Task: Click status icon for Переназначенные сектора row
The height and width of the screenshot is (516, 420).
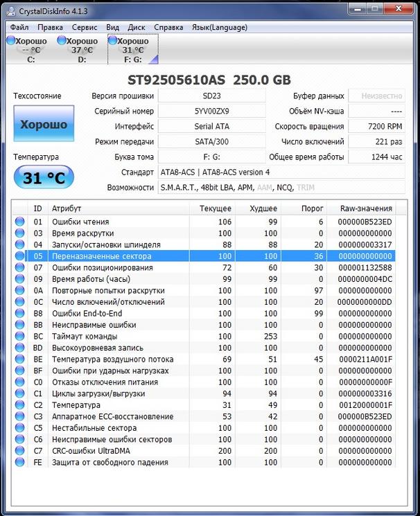Action: click(x=20, y=256)
